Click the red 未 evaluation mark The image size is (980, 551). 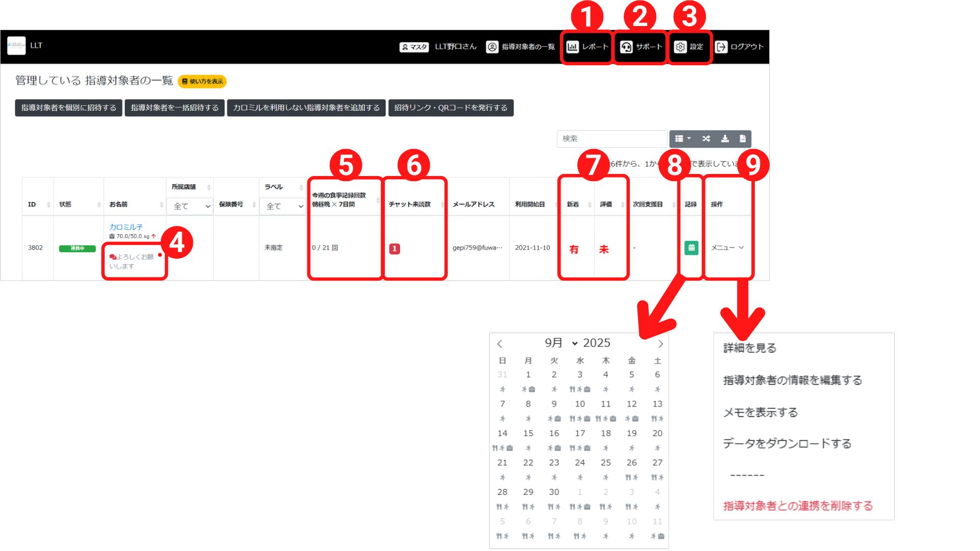(x=604, y=249)
